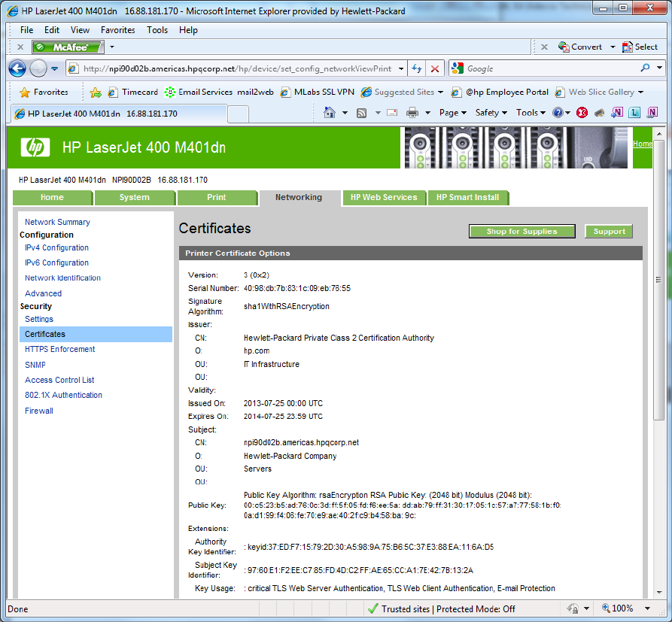
Task: Open the Firewall link in the sidebar
Action: 39,411
